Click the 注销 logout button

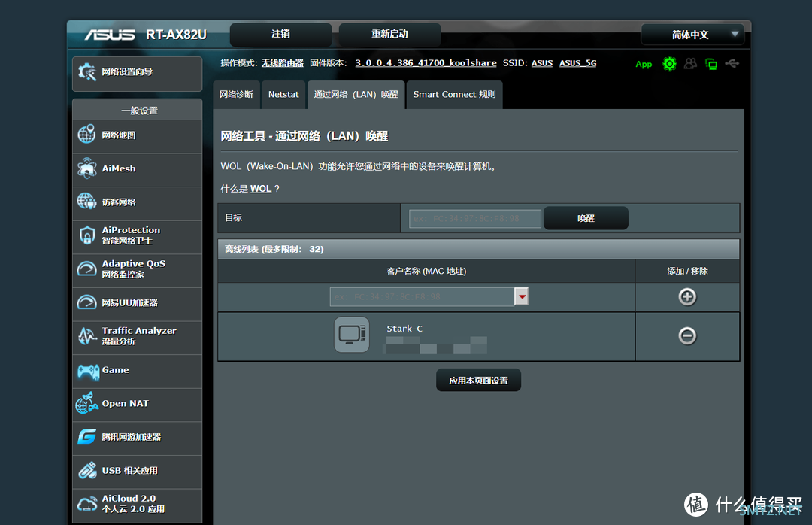(280, 34)
